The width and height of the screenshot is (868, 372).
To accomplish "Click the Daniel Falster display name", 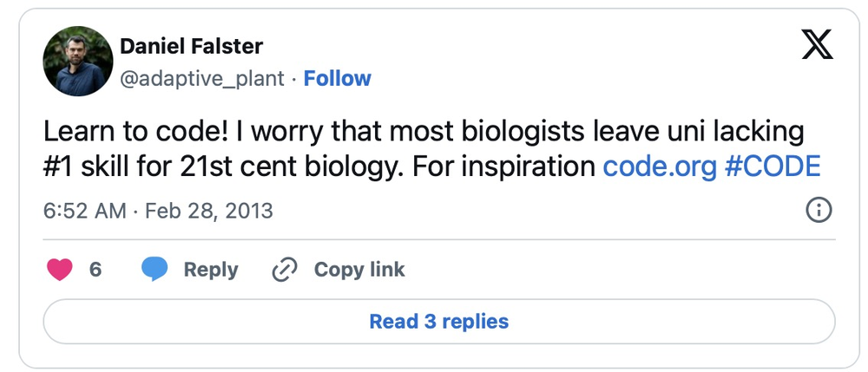I will (191, 45).
